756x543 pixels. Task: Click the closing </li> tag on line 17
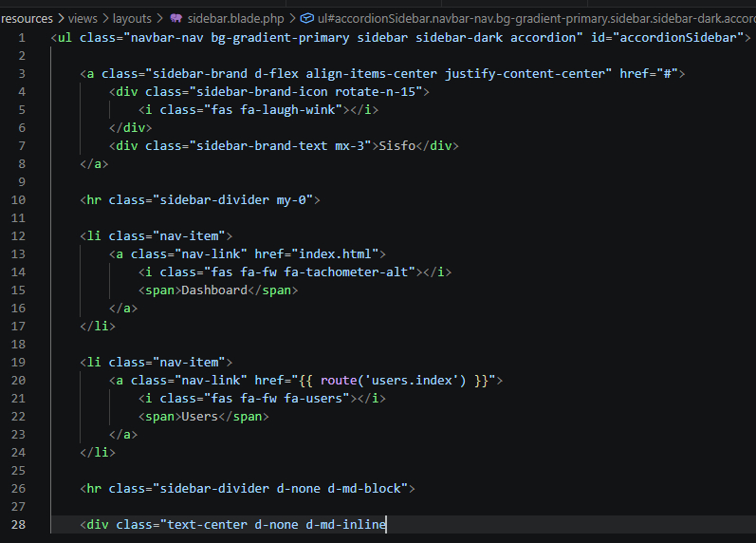98,327
